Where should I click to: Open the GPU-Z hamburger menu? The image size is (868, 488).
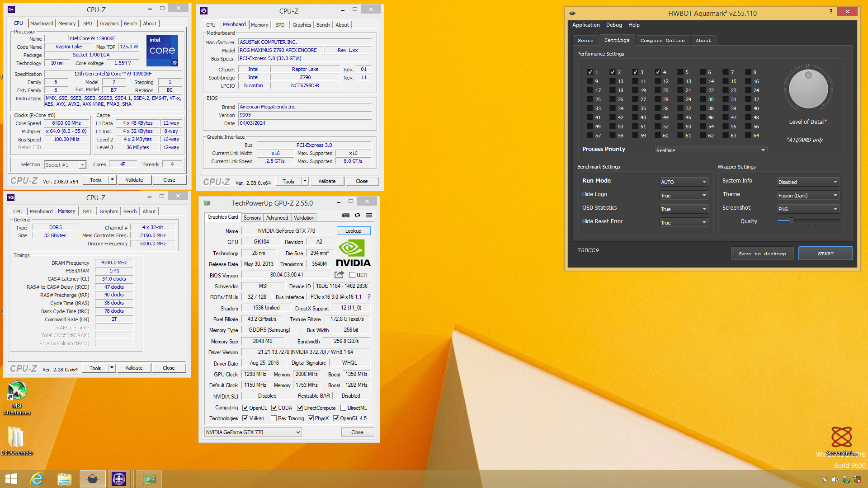point(369,216)
